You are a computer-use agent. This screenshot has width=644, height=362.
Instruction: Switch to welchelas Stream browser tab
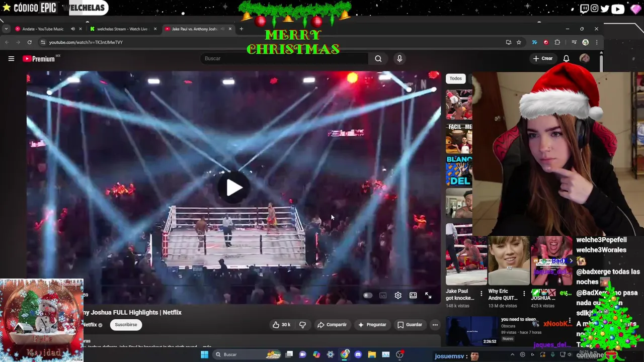(x=122, y=29)
